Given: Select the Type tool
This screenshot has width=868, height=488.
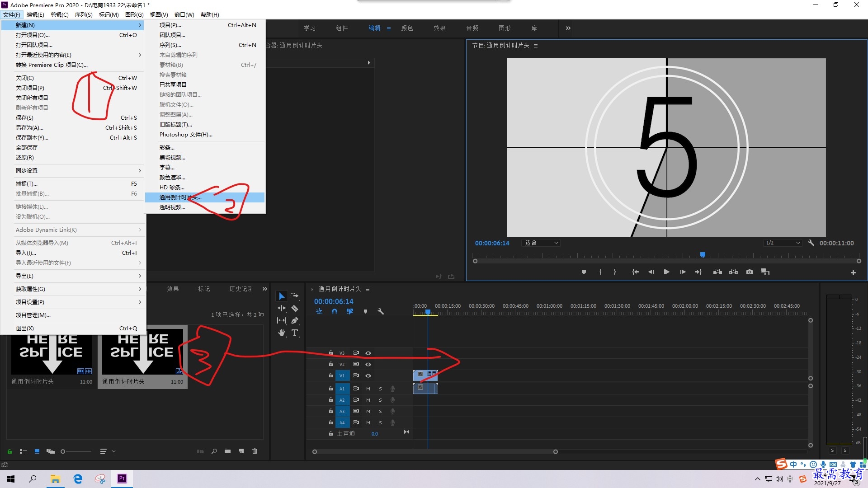Looking at the screenshot, I should click(294, 333).
